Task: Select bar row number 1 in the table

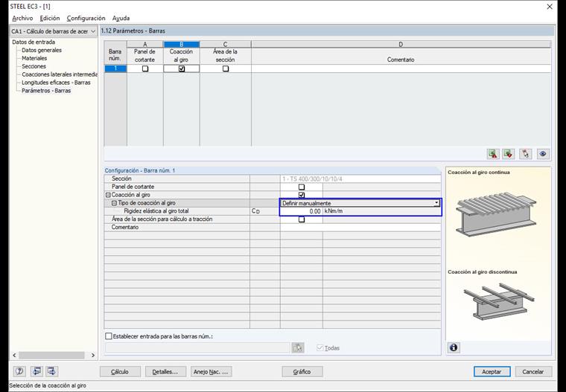Action: [115, 68]
